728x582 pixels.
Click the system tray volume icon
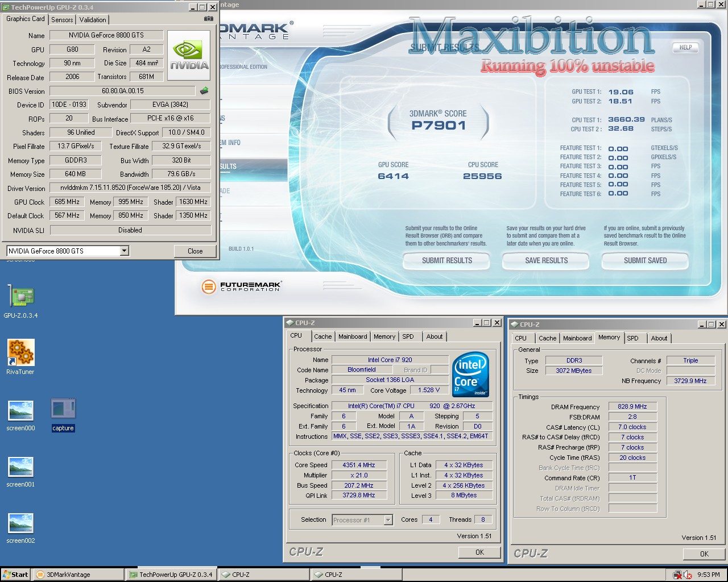[688, 575]
